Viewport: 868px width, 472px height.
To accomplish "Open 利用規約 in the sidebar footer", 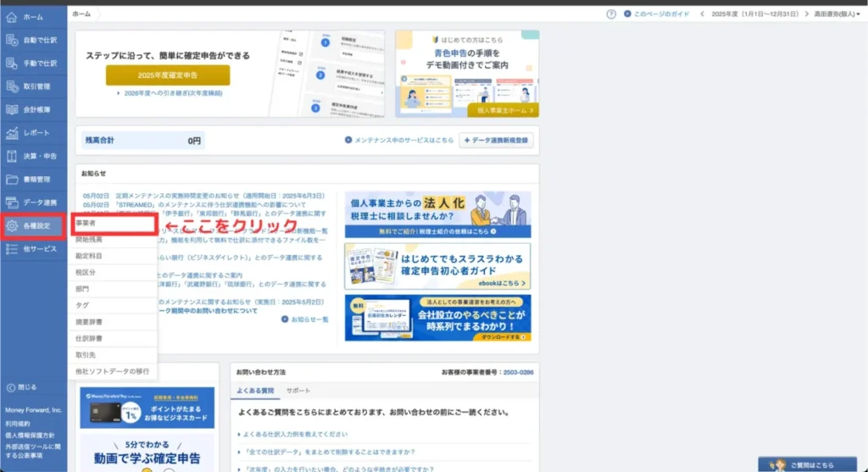I will point(18,424).
